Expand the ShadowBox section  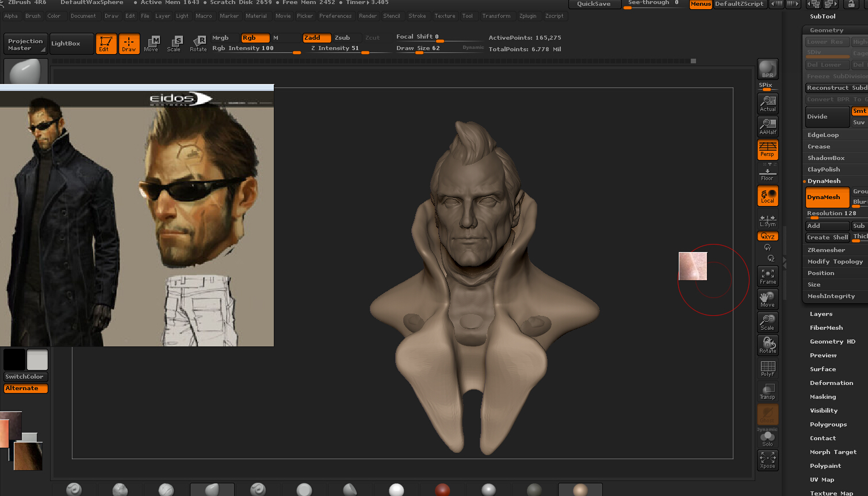pyautogui.click(x=826, y=158)
